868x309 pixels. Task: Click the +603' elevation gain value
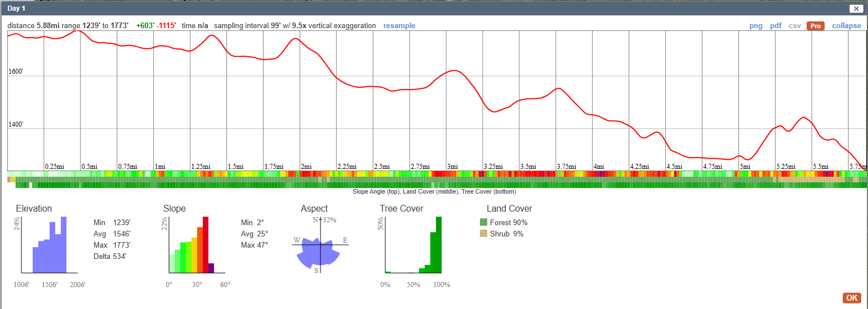(x=145, y=26)
